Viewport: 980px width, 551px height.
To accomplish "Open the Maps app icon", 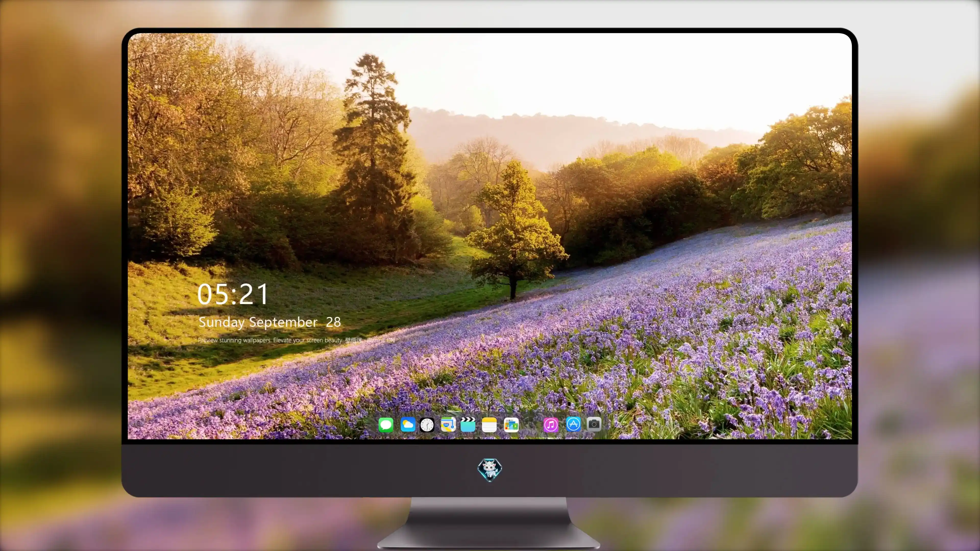I will 448,424.
